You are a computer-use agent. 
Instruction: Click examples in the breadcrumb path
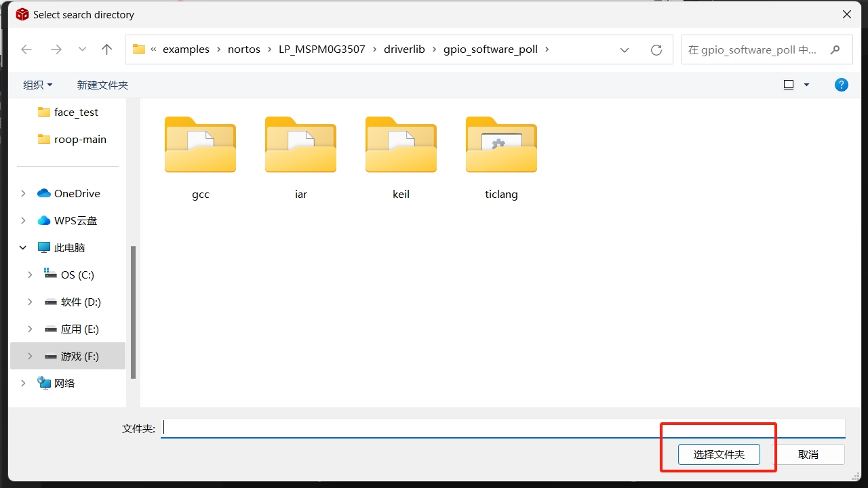click(x=186, y=49)
